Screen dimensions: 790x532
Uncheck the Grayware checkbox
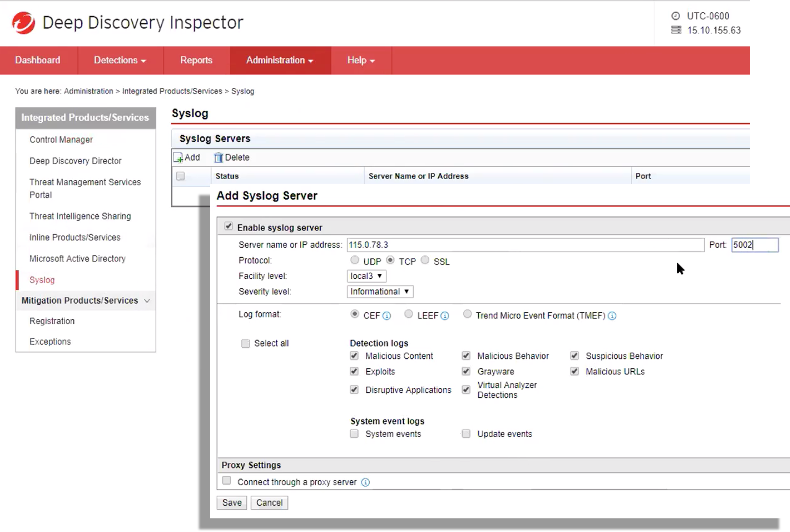point(466,371)
